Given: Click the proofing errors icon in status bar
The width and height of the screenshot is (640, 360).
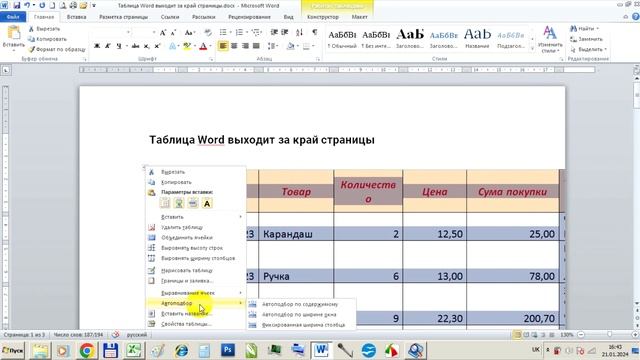Looking at the screenshot, I should point(116,335).
